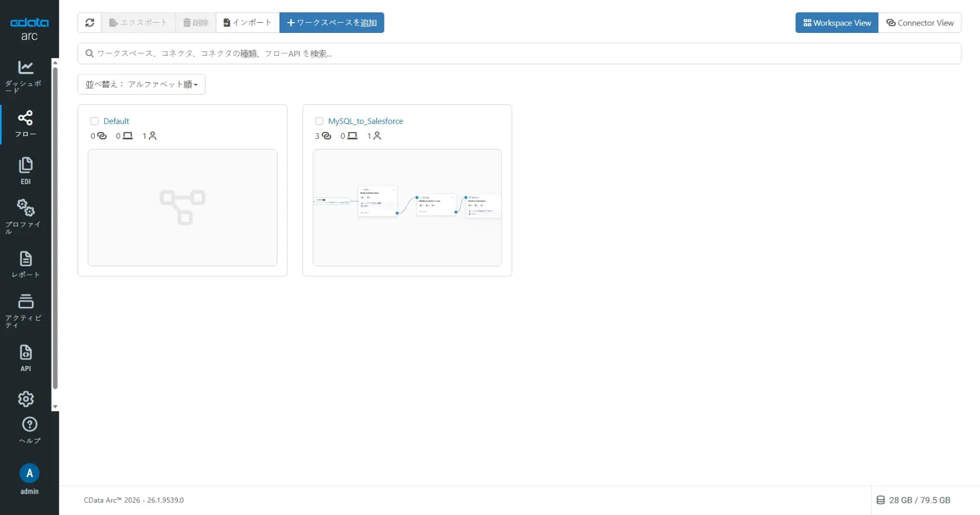Click the disk storage usage icon
The image size is (980, 515).
pyautogui.click(x=880, y=500)
